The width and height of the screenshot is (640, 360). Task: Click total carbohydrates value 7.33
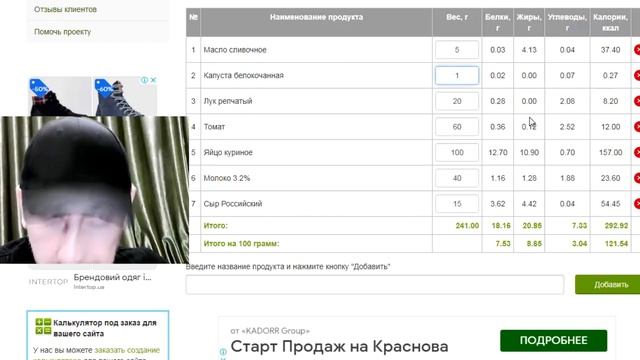(579, 225)
